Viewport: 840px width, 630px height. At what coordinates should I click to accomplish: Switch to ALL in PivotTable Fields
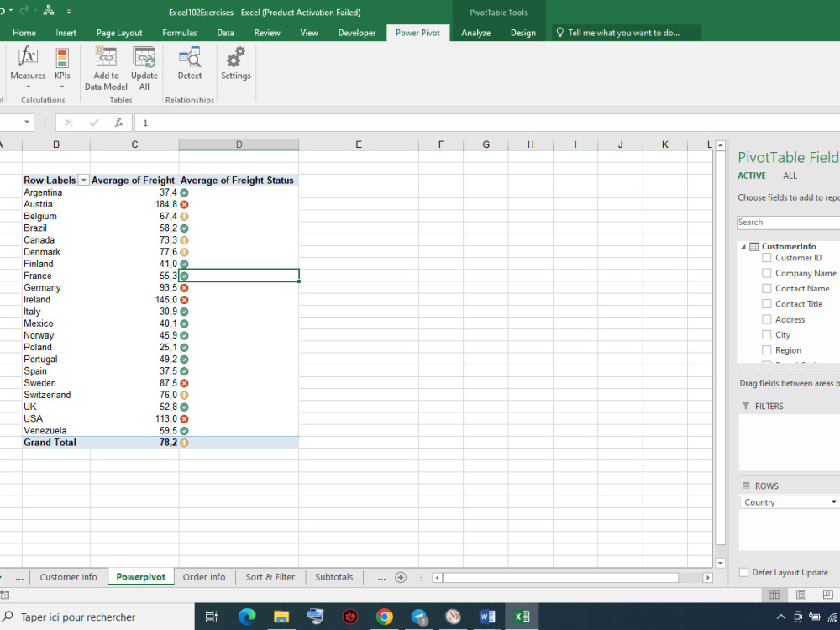click(790, 176)
